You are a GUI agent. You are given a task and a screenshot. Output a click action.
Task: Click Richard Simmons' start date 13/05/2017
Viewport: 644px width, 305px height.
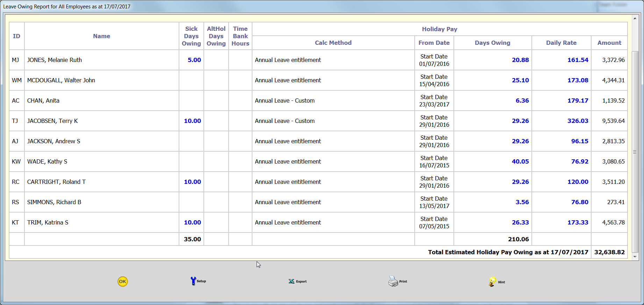(x=434, y=206)
